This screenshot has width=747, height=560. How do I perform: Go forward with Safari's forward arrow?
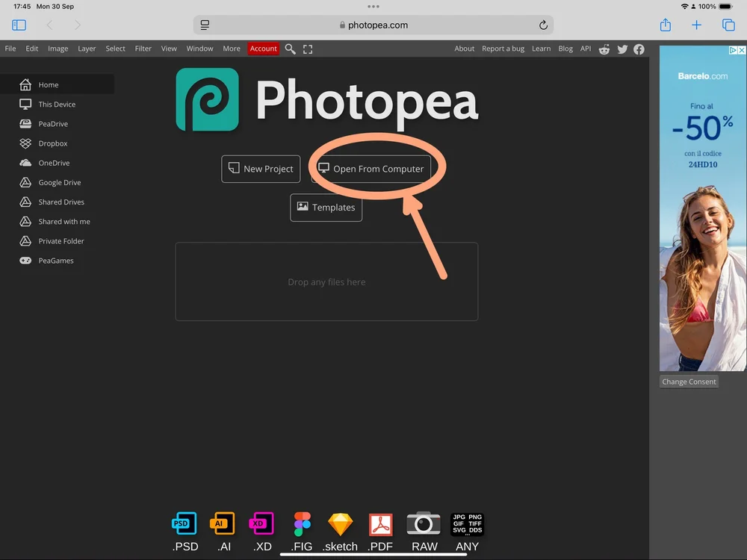point(77,25)
